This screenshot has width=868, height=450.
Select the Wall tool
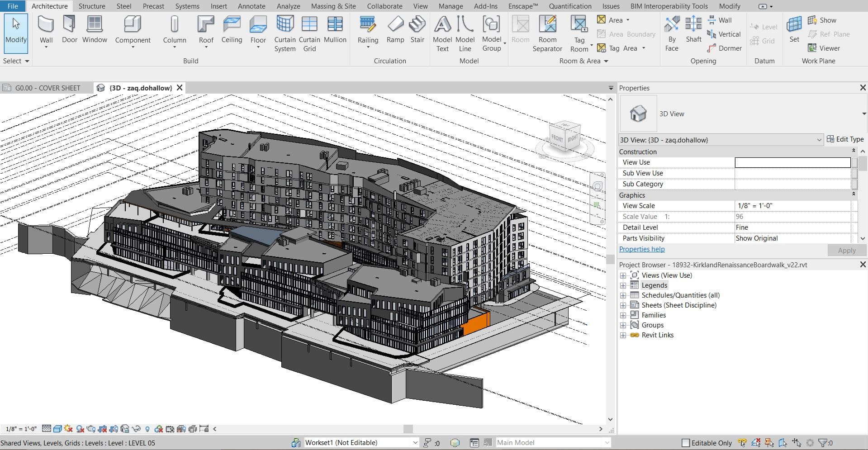tap(46, 32)
